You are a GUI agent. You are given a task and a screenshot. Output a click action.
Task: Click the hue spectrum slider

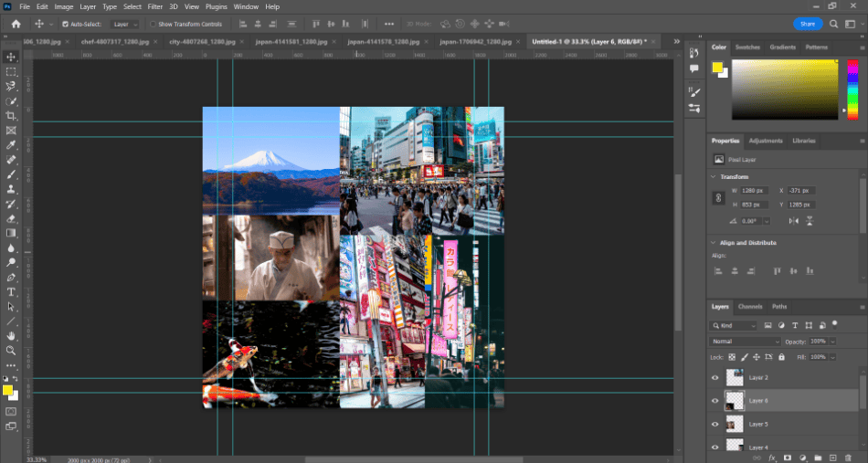click(852, 89)
